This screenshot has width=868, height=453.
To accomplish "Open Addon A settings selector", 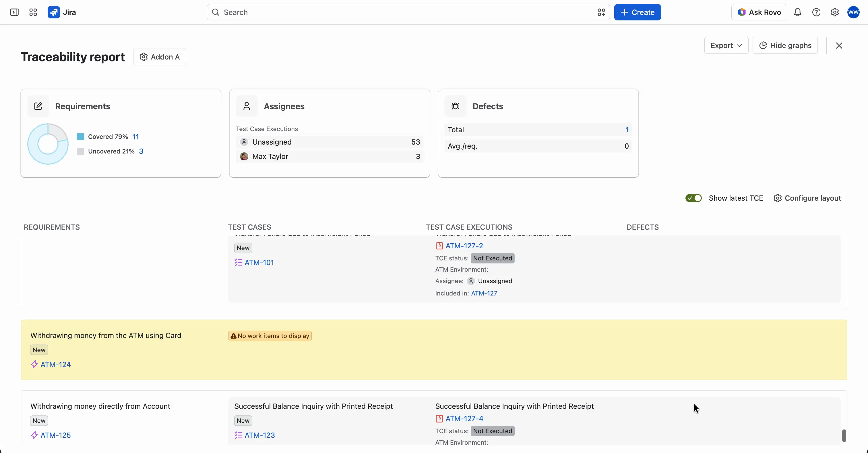I will pyautogui.click(x=159, y=57).
